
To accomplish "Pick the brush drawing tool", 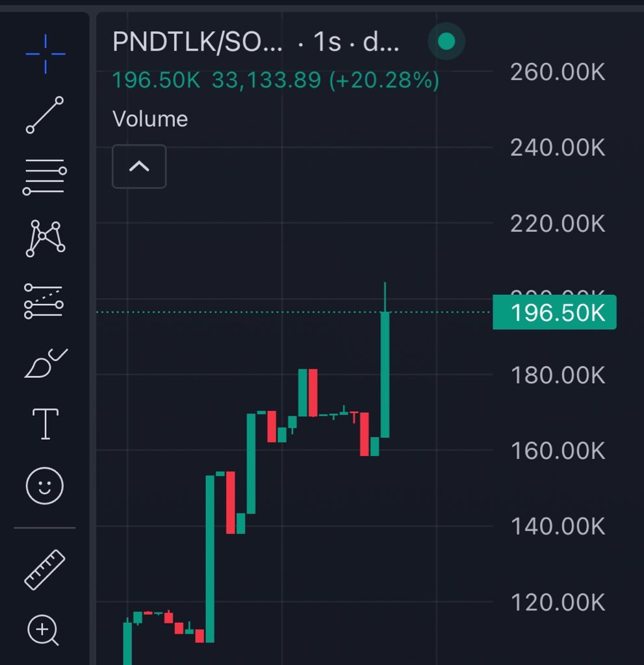I will coord(46,364).
